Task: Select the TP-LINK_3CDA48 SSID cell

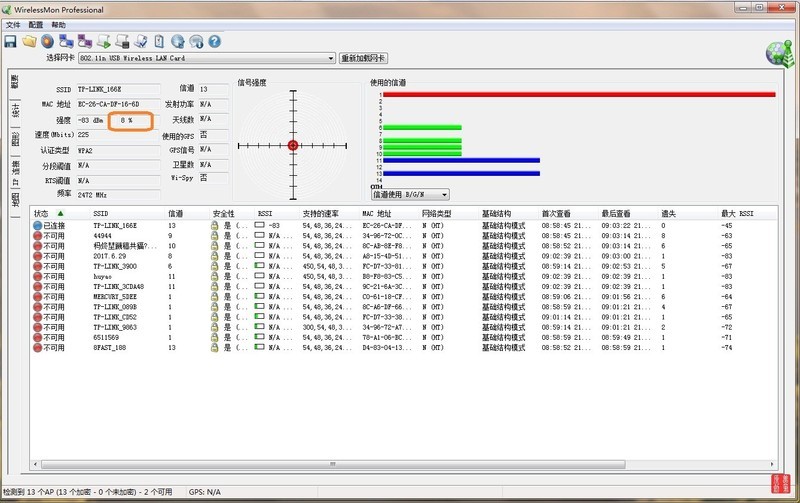Action: tap(118, 287)
